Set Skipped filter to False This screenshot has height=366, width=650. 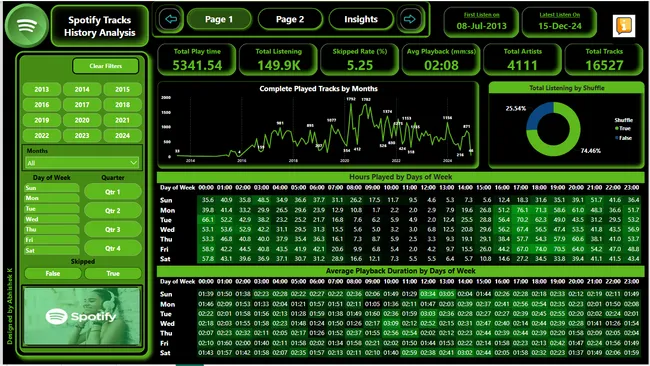point(53,274)
